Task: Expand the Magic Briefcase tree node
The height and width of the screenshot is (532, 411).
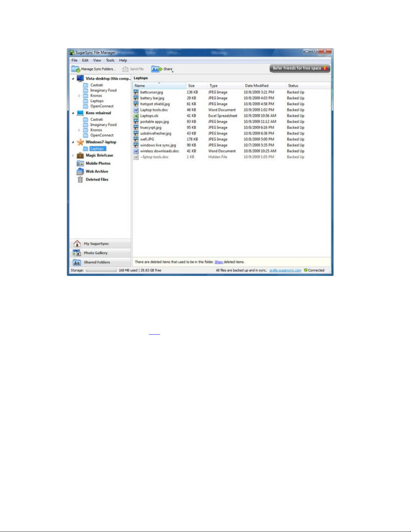Action: click(x=73, y=155)
